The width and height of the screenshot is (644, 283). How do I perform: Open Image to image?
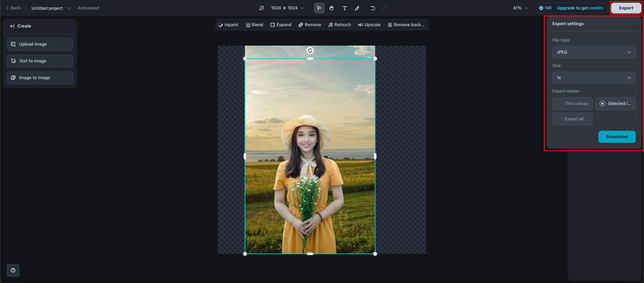tap(40, 78)
